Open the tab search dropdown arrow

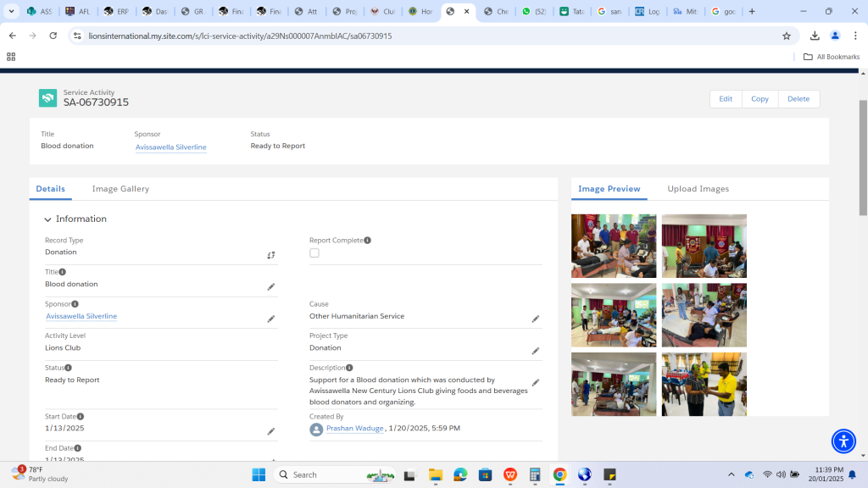11,11
